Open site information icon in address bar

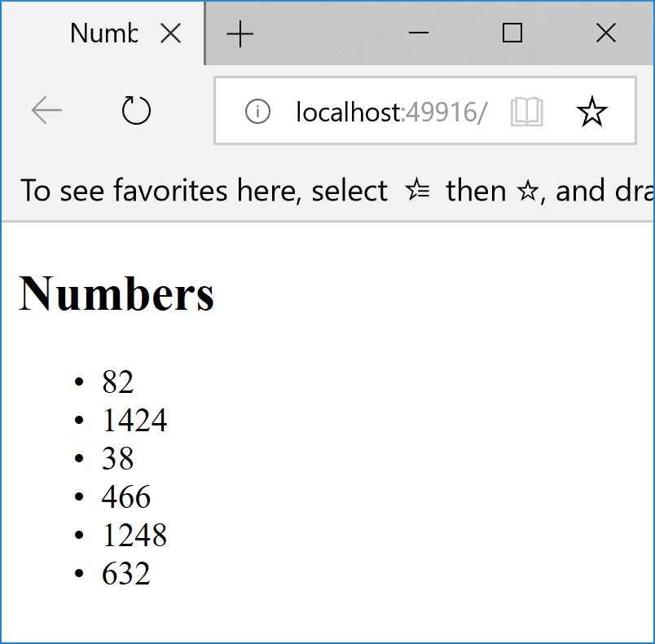257,112
